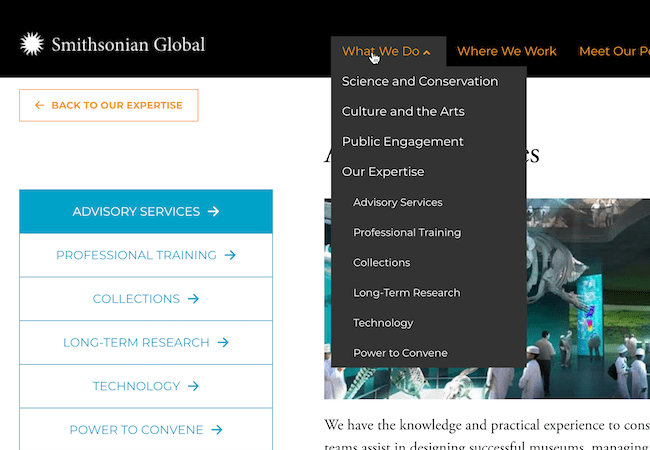
Task: Click the What We Do caret arrow
Action: [x=427, y=52]
